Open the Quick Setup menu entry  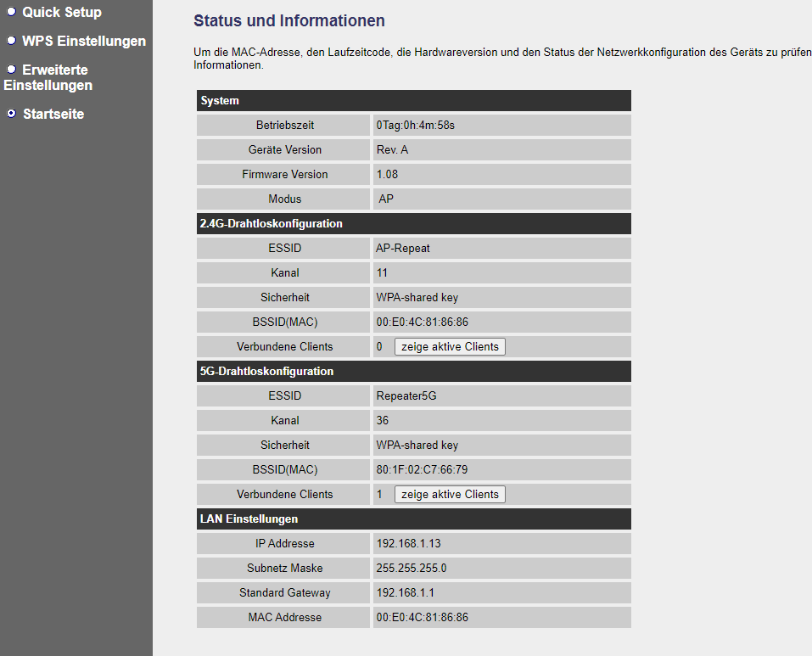pyautogui.click(x=62, y=13)
